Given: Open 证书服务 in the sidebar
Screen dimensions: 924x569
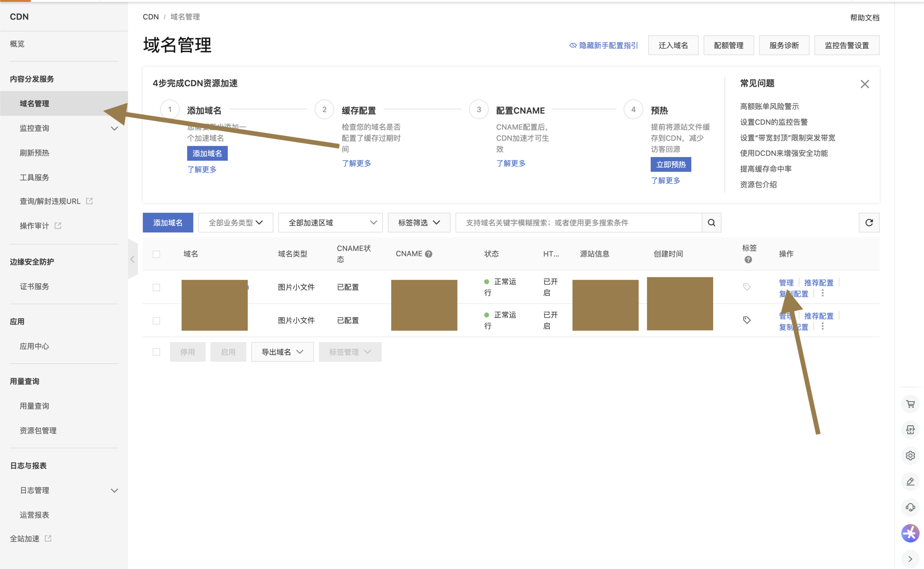Looking at the screenshot, I should pyautogui.click(x=34, y=286).
